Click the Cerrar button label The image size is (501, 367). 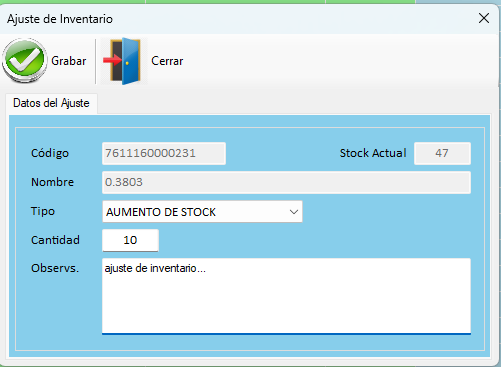pos(167,61)
